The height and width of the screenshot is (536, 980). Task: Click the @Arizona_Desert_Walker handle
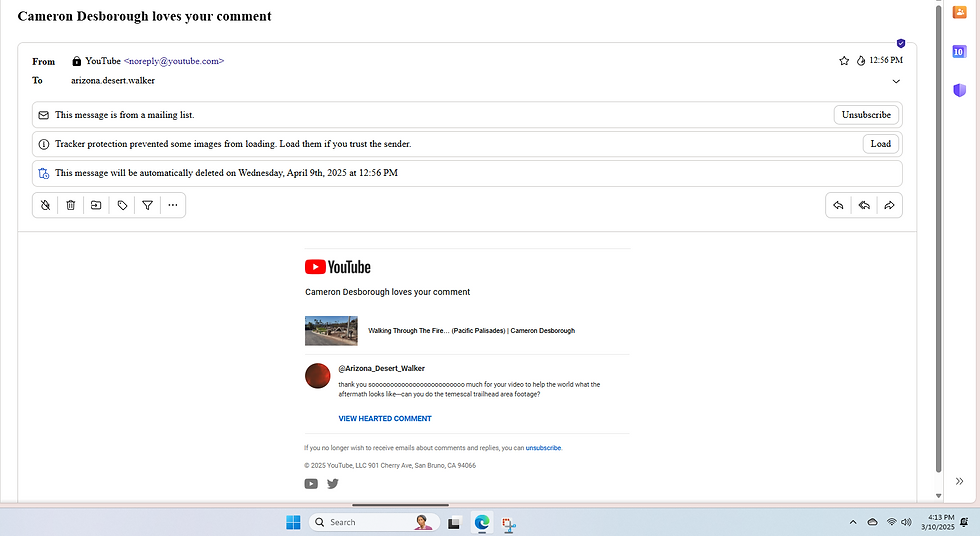pyautogui.click(x=381, y=369)
